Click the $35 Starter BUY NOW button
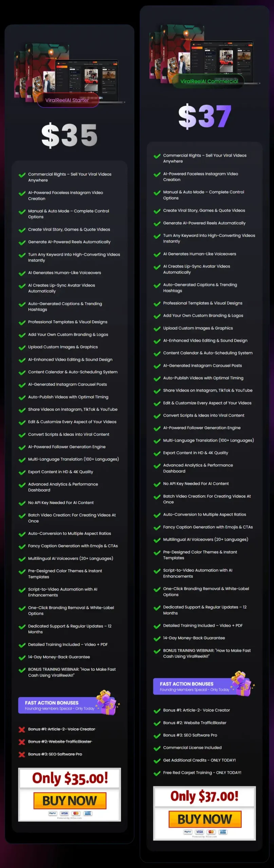The width and height of the screenshot is (274, 868). [70, 801]
